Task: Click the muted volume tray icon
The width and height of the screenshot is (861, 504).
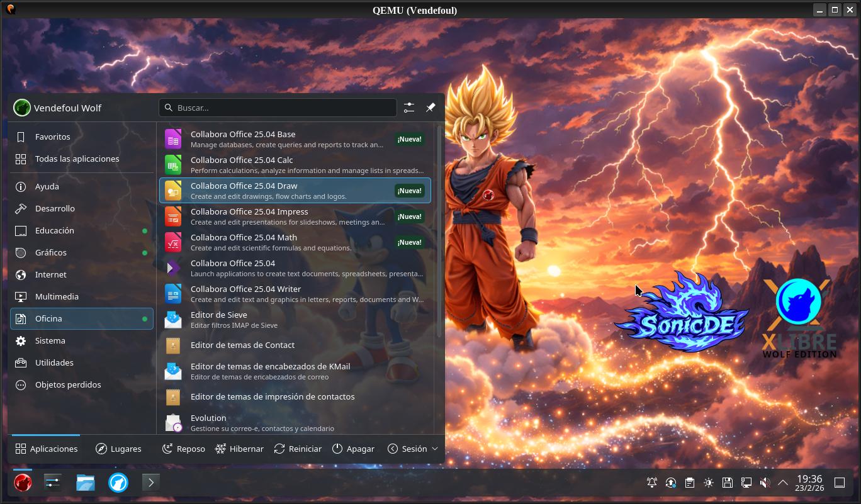Action: (765, 483)
